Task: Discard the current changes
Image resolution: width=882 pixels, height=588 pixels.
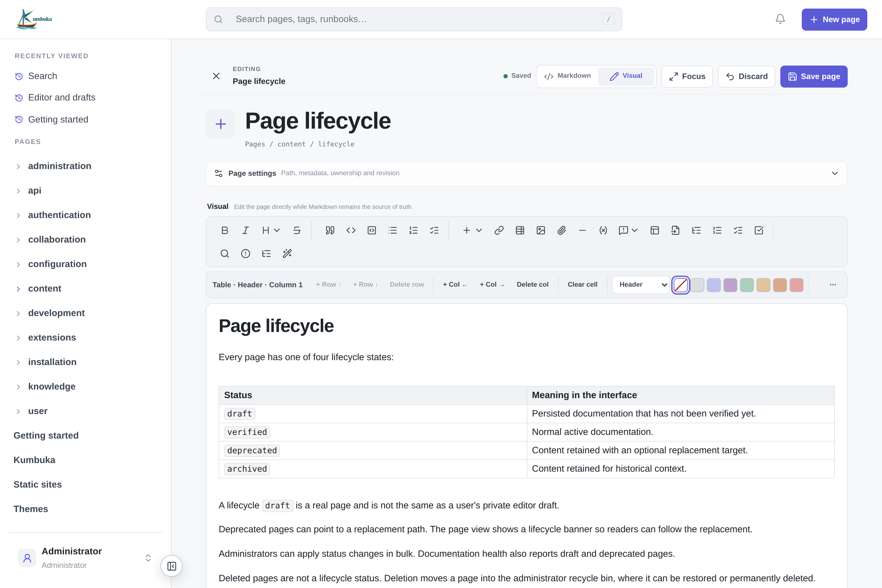Action: point(746,77)
